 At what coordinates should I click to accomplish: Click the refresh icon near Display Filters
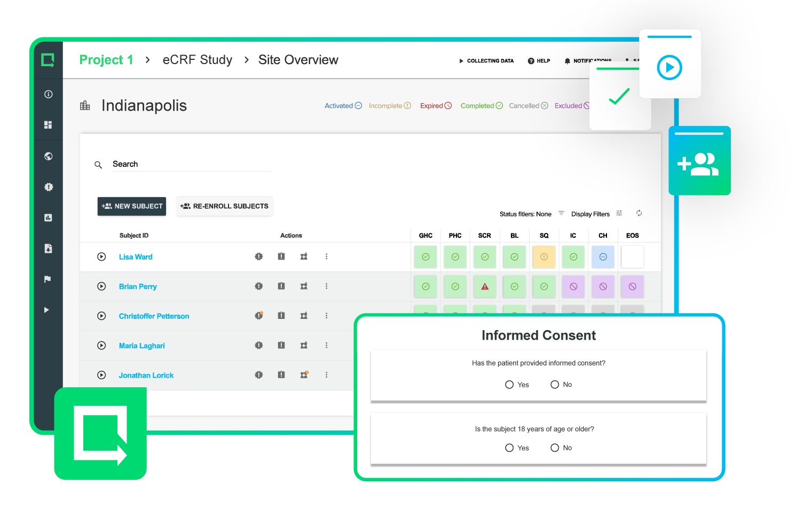(639, 213)
